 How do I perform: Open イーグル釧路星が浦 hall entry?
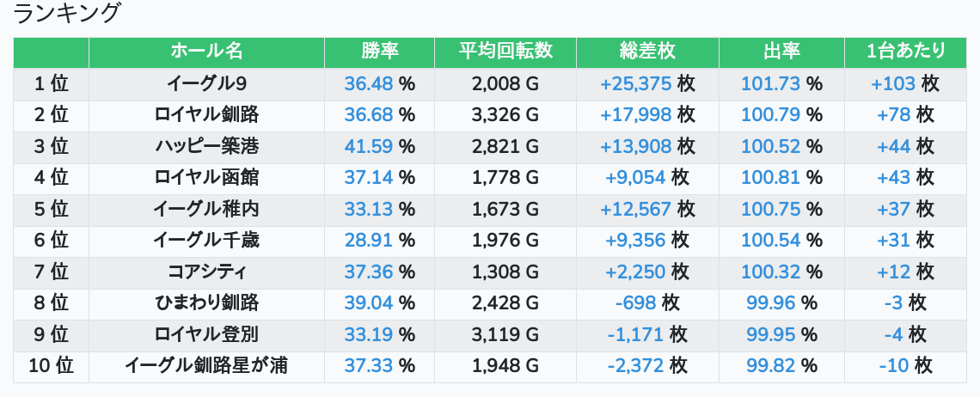(206, 365)
